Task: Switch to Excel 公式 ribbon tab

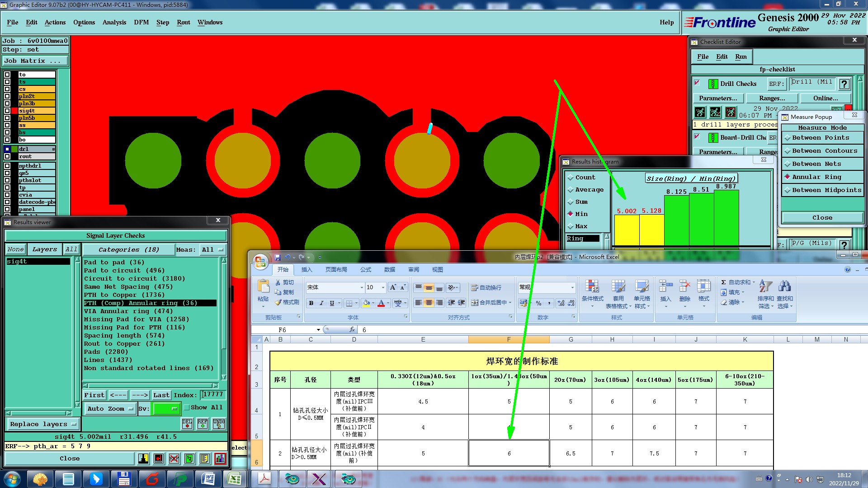Action: pyautogui.click(x=365, y=270)
